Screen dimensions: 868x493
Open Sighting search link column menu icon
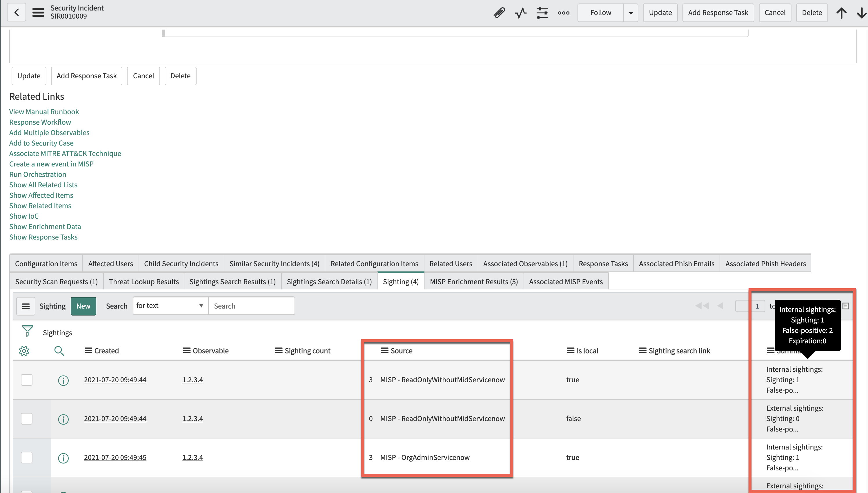[x=643, y=350]
